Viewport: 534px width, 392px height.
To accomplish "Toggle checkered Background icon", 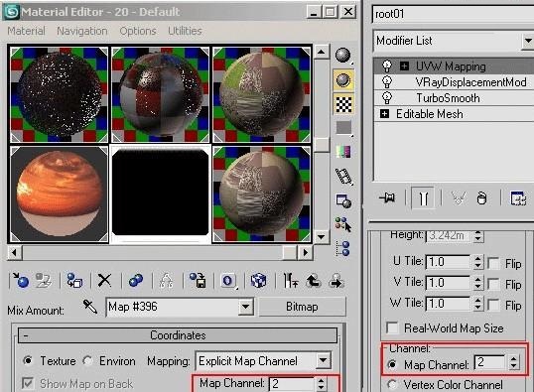I will 343,104.
